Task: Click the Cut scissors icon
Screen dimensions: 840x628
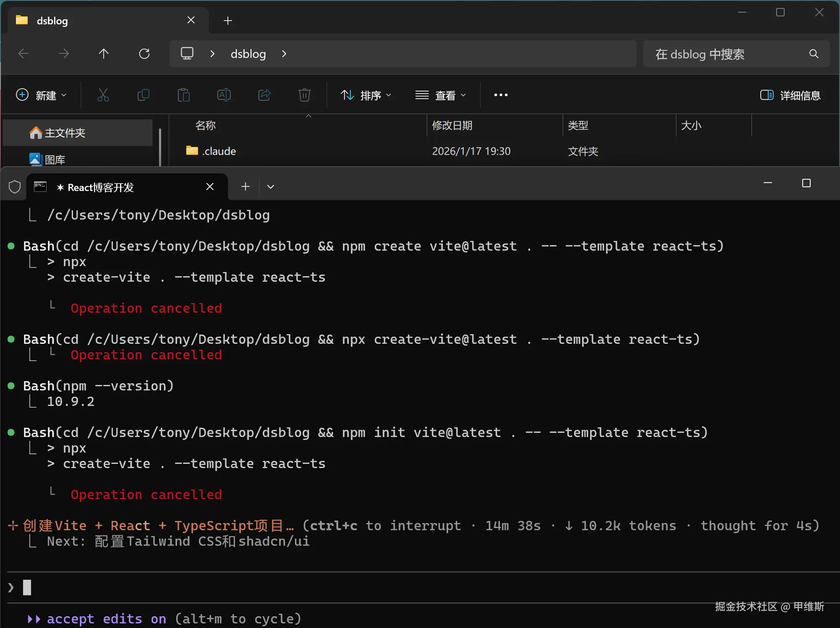Action: (103, 95)
